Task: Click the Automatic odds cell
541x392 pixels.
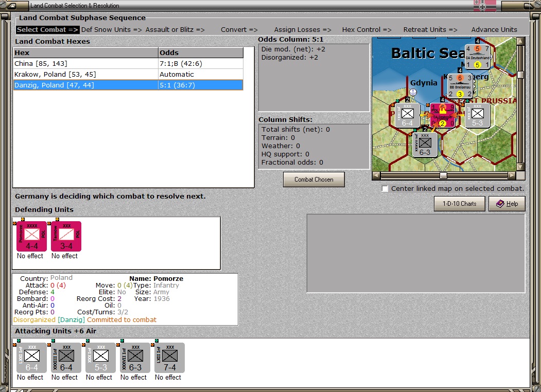Action: pyautogui.click(x=200, y=74)
